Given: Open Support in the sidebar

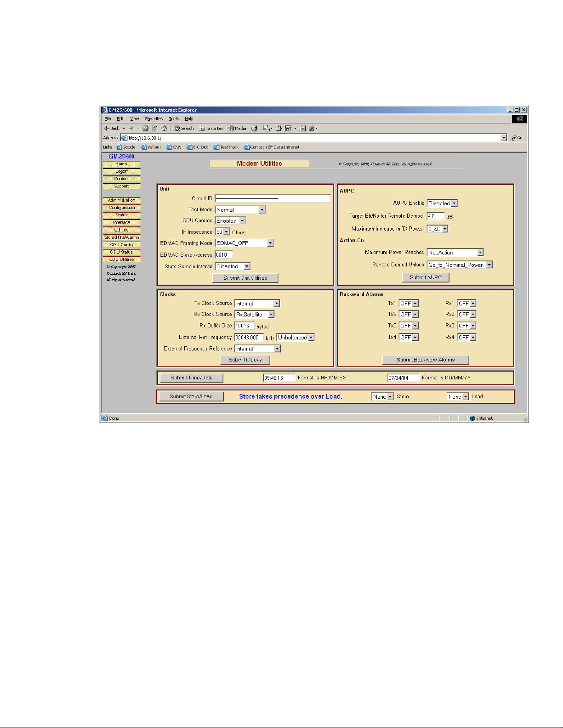Looking at the screenshot, I should pos(121,186).
